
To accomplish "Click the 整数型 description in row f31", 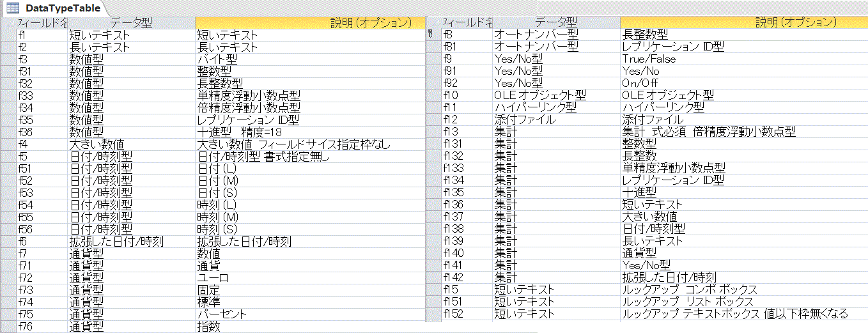I will (310, 71).
